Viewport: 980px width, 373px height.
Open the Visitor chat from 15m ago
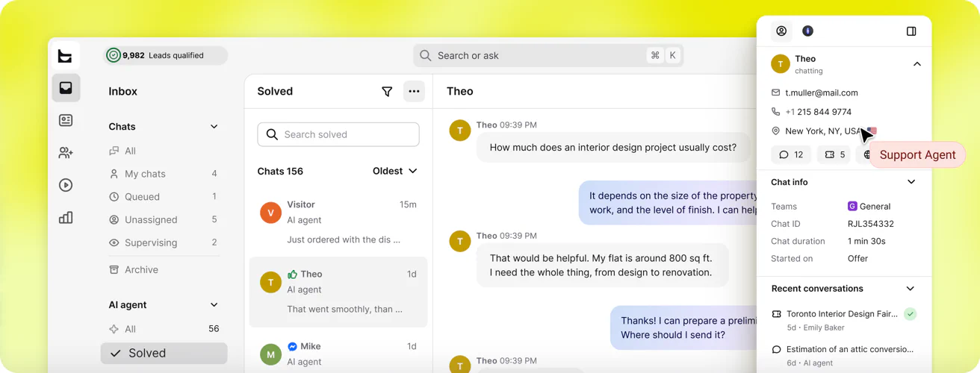tap(338, 222)
